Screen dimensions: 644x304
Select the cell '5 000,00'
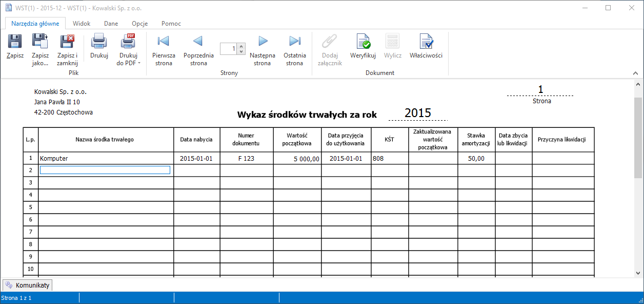tap(297, 158)
